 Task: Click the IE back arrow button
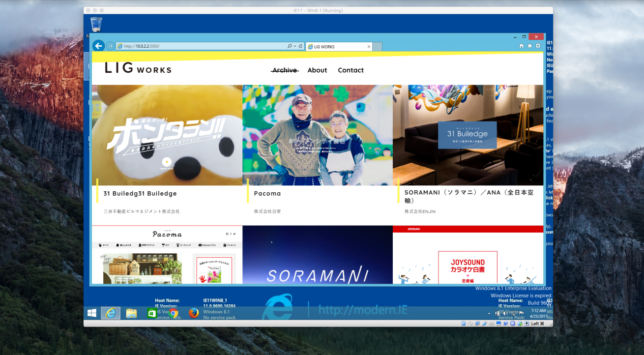(98, 46)
